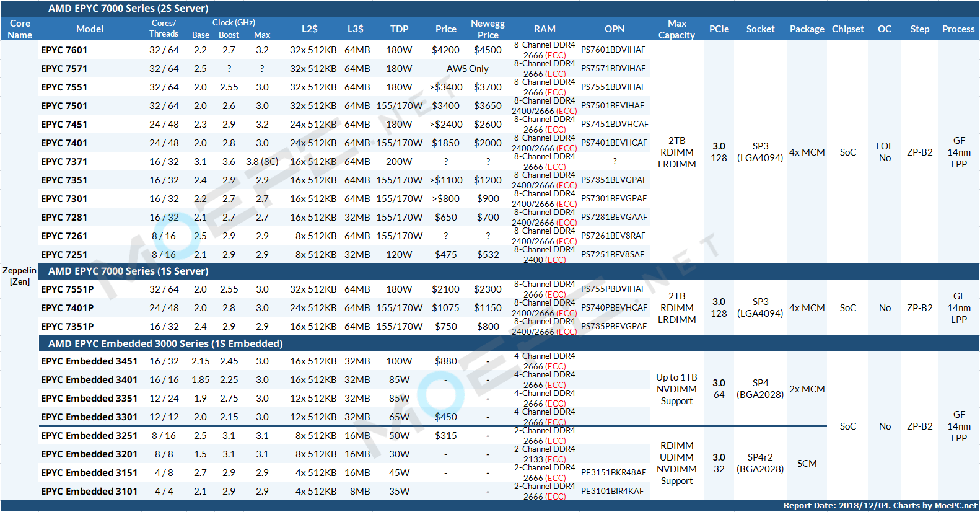Click the EPYC Embedded 3401 model name
The width and height of the screenshot is (980, 512).
click(89, 380)
